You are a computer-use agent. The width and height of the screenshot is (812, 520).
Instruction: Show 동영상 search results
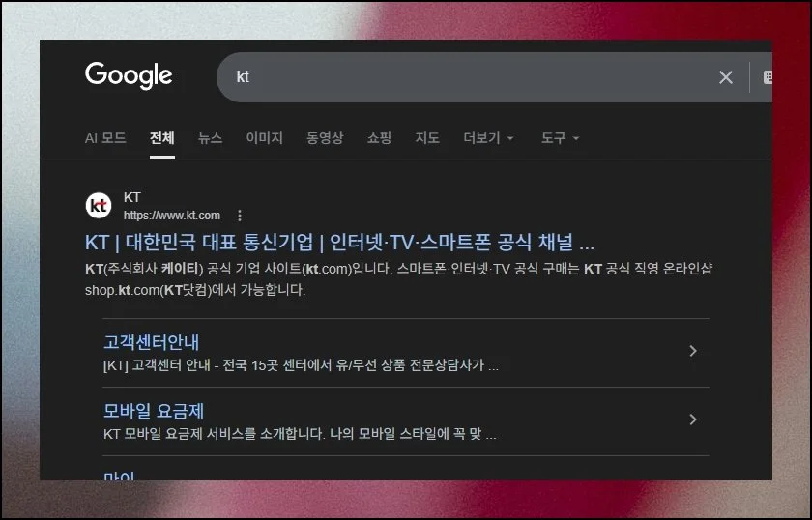click(325, 138)
